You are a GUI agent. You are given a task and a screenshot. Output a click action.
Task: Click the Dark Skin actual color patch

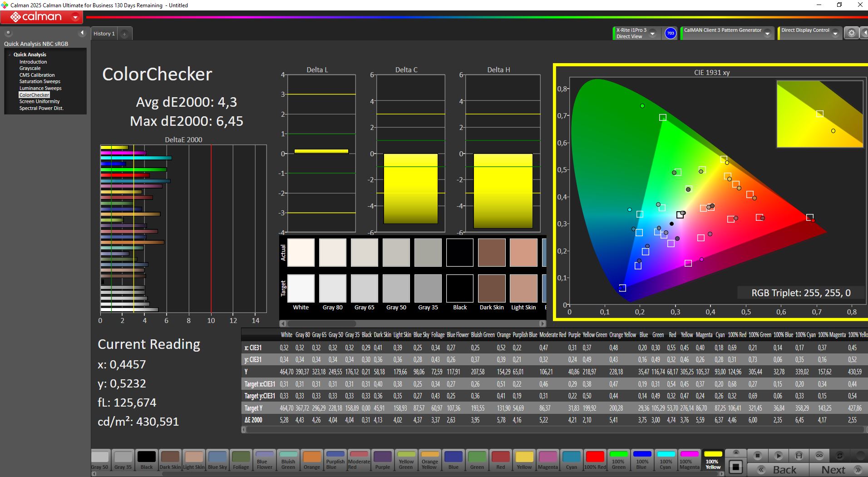(492, 253)
